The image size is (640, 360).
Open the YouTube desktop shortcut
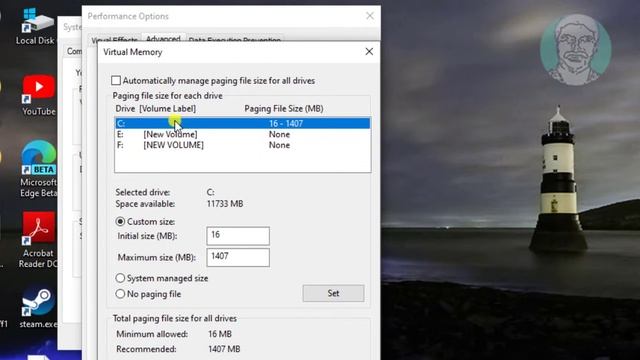coord(38,96)
